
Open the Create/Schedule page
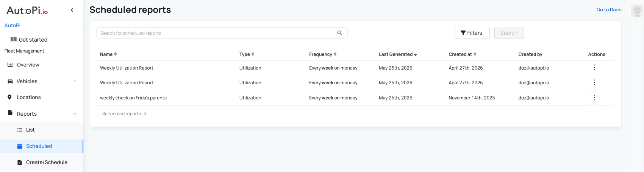click(x=47, y=162)
